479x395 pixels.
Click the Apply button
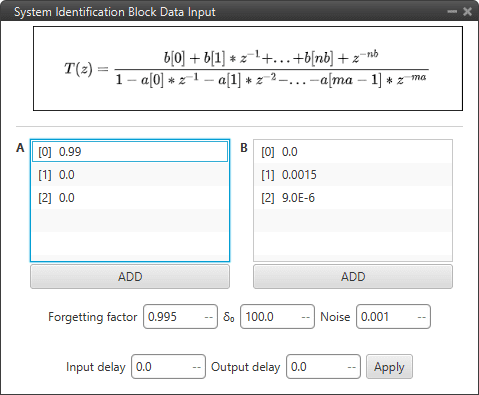tap(389, 367)
